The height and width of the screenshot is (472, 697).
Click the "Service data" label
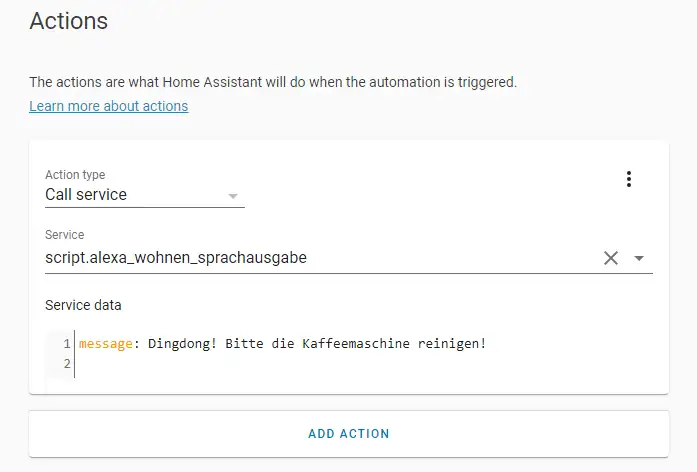coord(83,305)
